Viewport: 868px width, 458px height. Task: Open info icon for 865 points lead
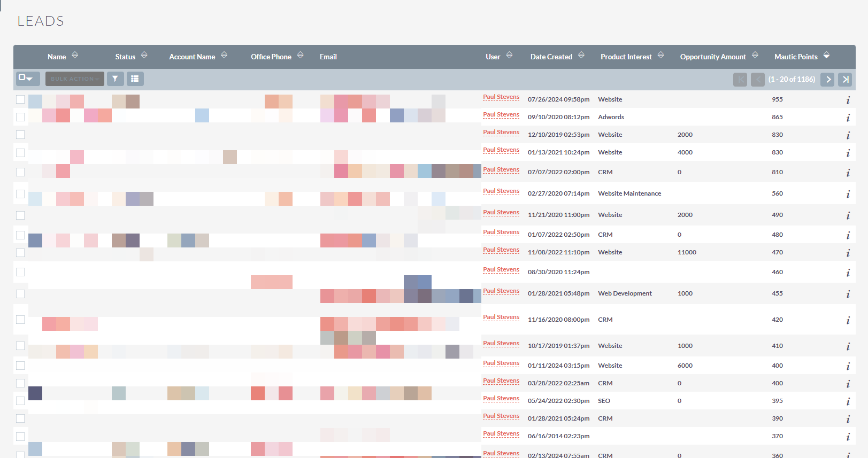(848, 118)
